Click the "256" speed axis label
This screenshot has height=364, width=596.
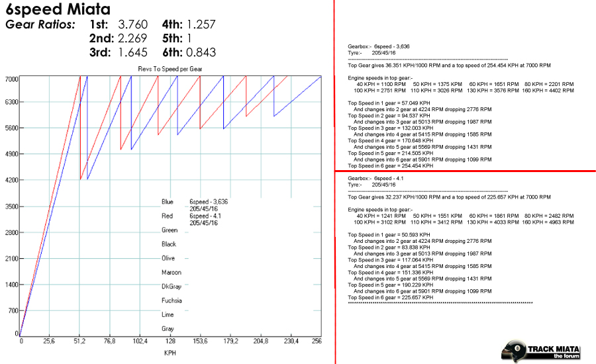[317, 341]
